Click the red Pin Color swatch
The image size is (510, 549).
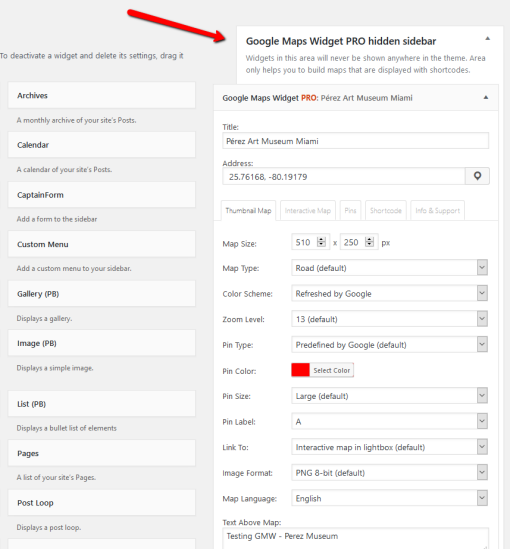pyautogui.click(x=300, y=370)
